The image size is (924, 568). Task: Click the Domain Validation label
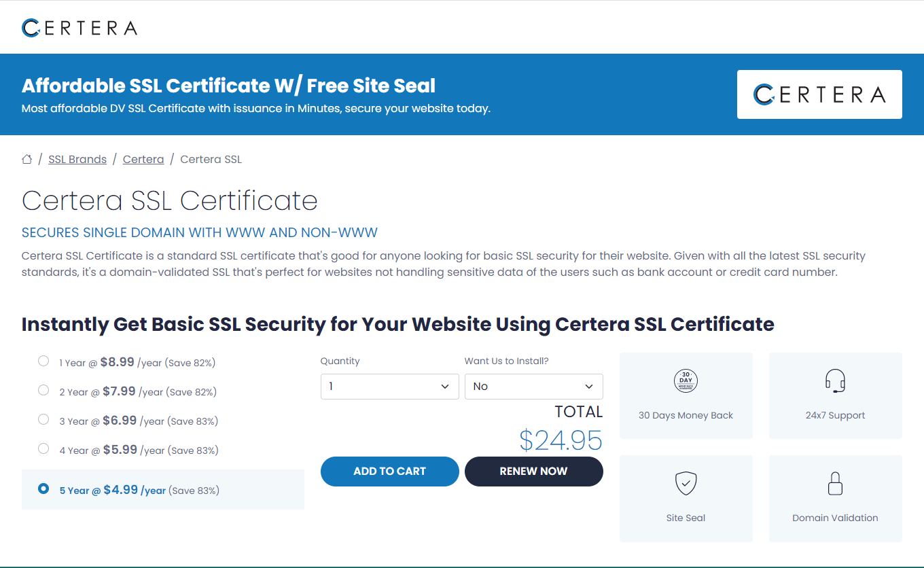pyautogui.click(x=835, y=518)
